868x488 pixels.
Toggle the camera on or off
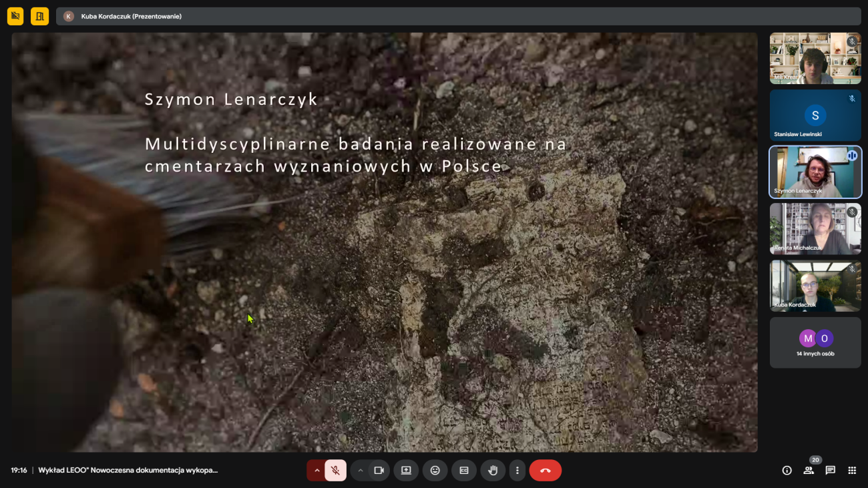click(x=379, y=471)
